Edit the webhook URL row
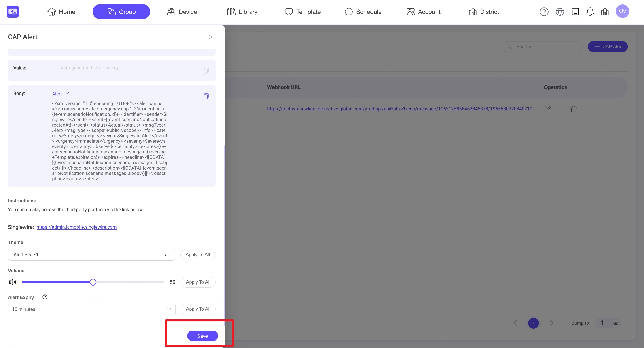Viewport: 644px width, 348px height. [x=548, y=109]
